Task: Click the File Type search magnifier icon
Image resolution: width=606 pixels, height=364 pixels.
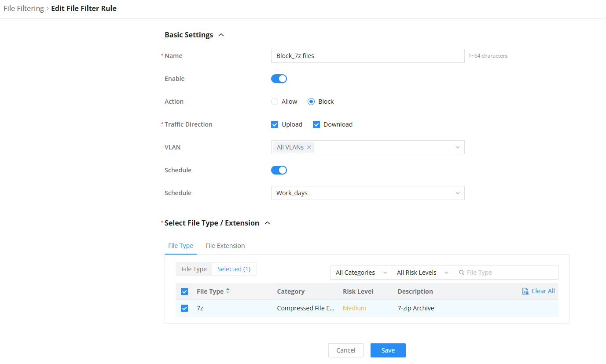Action: click(x=461, y=273)
